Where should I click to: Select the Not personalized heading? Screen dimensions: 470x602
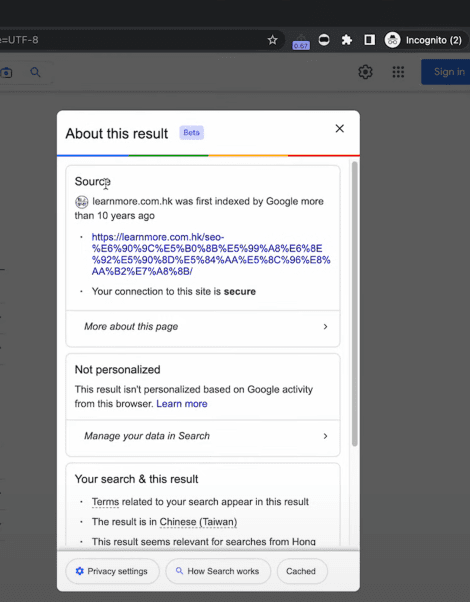tap(118, 370)
